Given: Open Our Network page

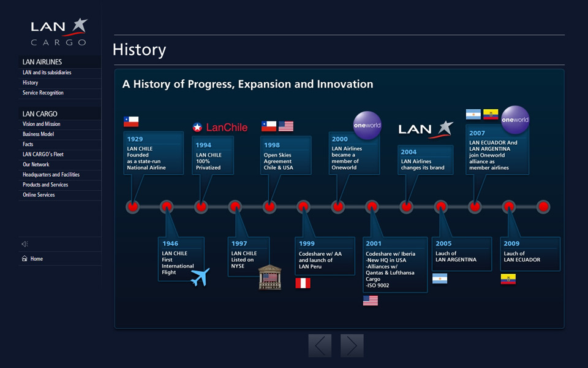Looking at the screenshot, I should pyautogui.click(x=59, y=164).
